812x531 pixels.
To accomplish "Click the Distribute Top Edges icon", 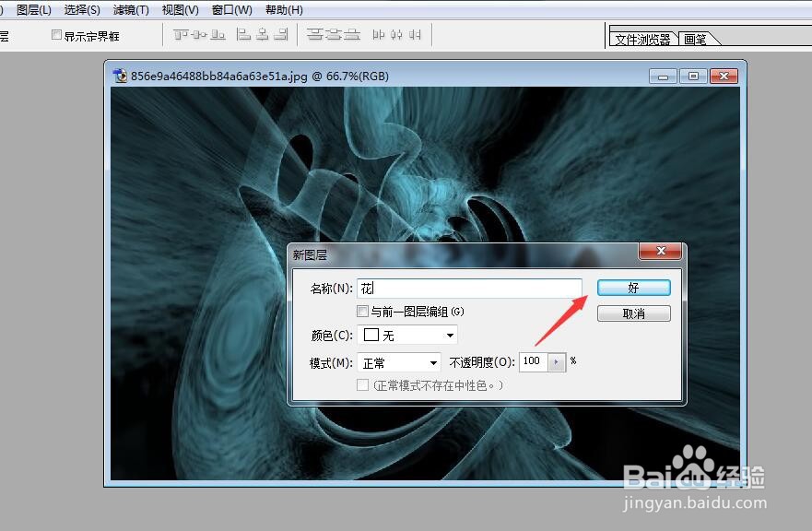I will (314, 35).
